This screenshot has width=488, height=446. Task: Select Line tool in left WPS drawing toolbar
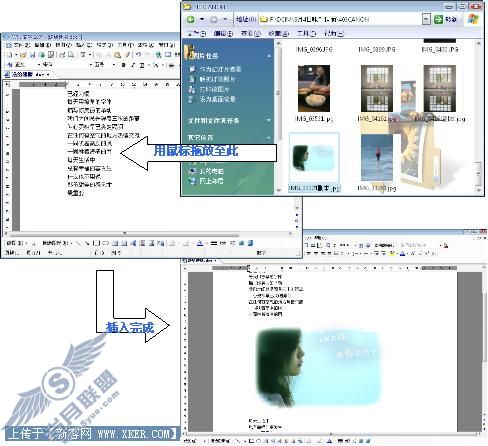coord(79,243)
